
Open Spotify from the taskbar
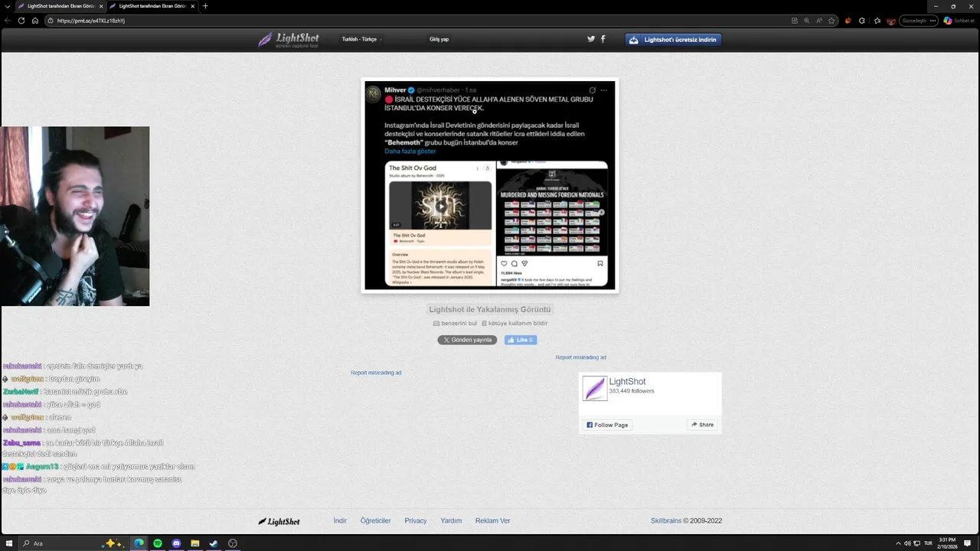pos(158,543)
